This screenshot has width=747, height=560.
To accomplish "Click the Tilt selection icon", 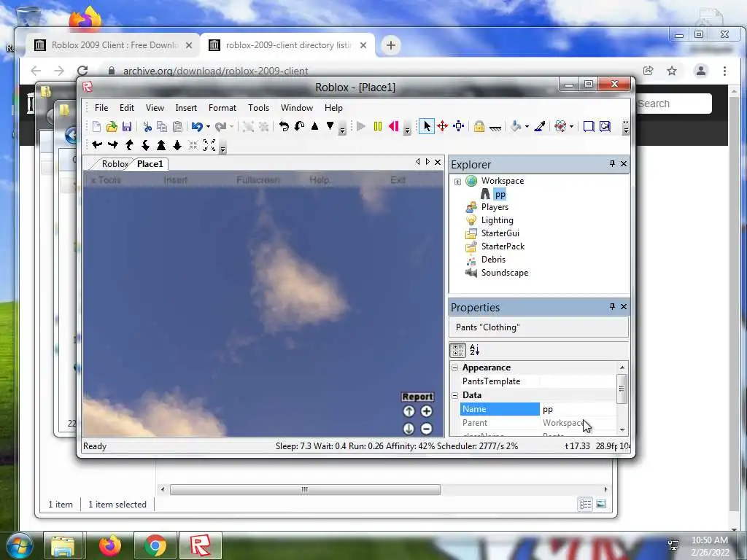I will [299, 126].
